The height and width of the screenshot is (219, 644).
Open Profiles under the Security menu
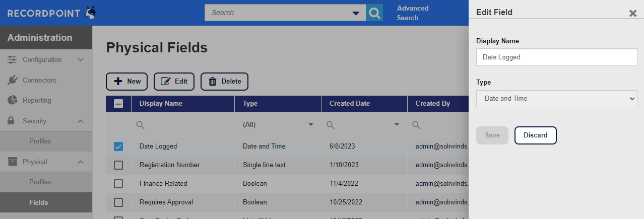[40, 141]
